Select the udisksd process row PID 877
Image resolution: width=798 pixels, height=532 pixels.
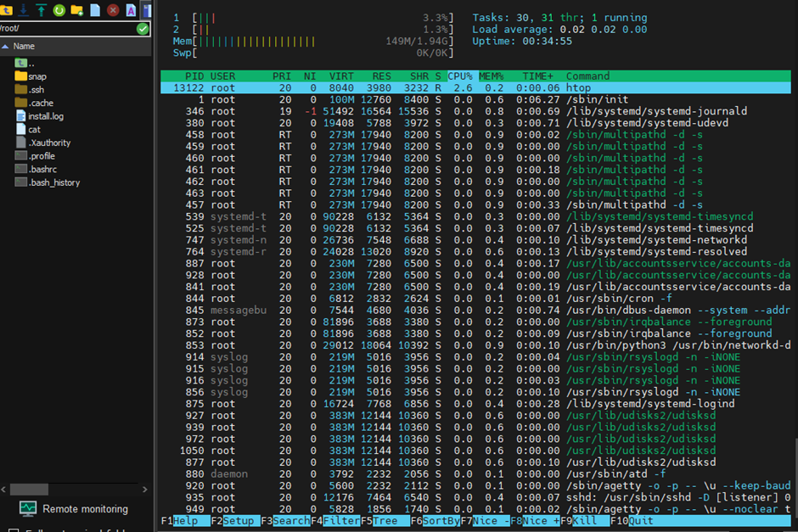click(x=475, y=462)
